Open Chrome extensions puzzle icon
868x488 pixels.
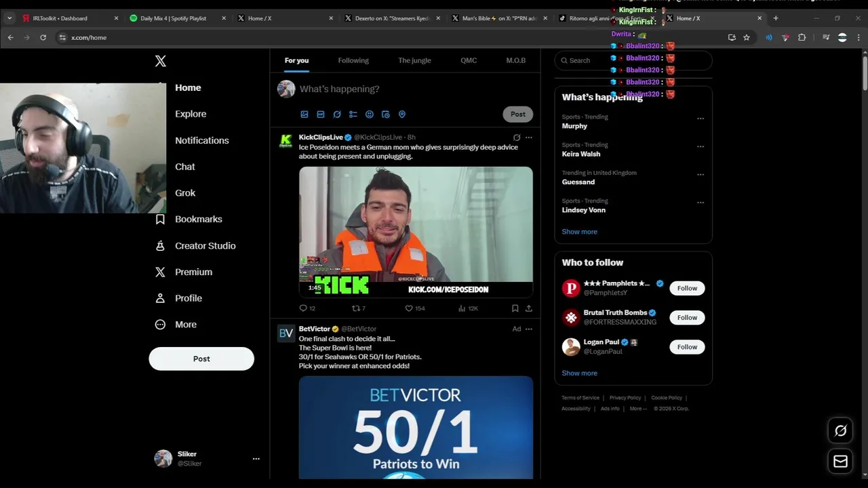click(x=802, y=37)
